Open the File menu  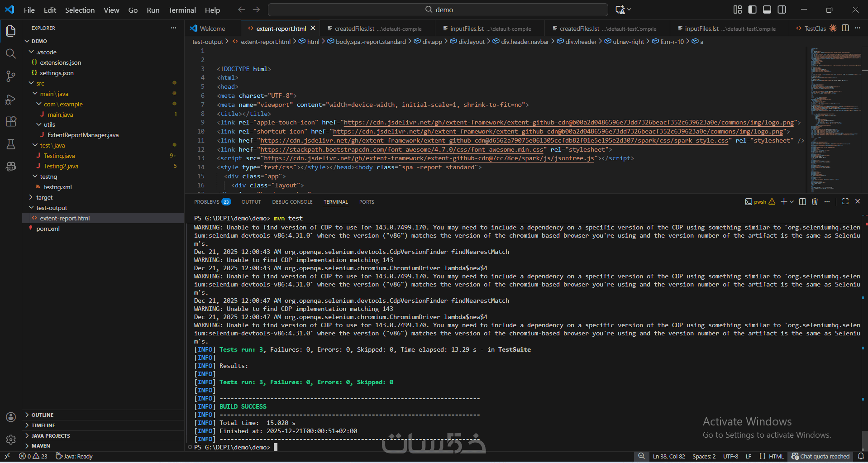coord(29,10)
